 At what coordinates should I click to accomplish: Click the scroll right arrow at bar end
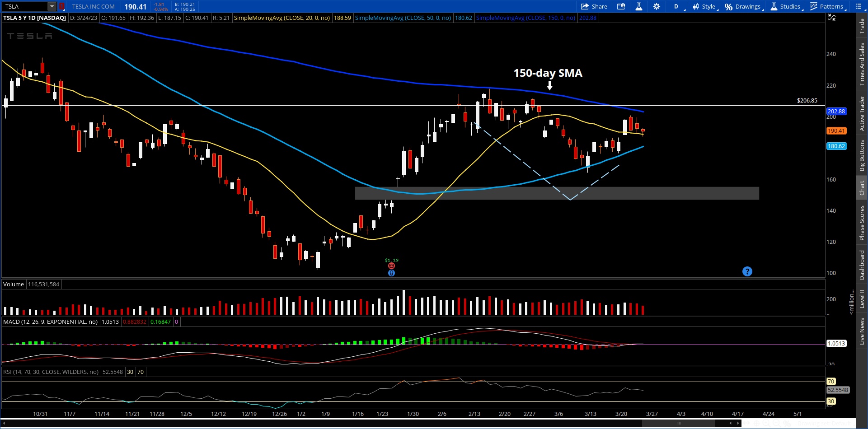tap(738, 423)
